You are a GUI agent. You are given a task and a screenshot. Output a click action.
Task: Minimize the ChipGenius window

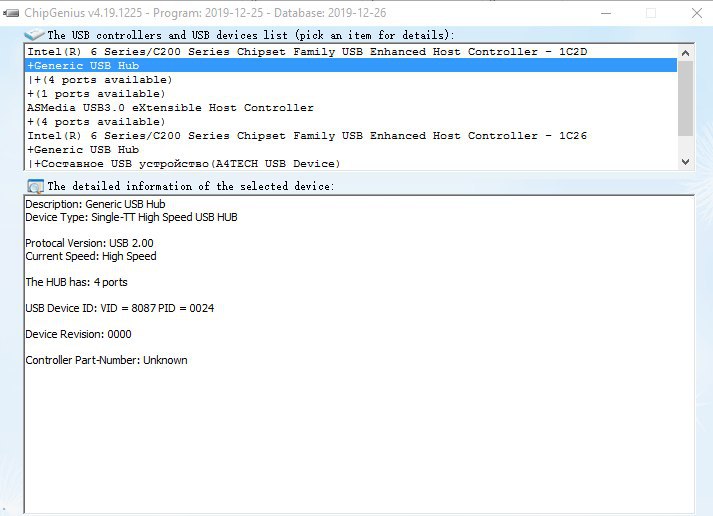[x=606, y=13]
